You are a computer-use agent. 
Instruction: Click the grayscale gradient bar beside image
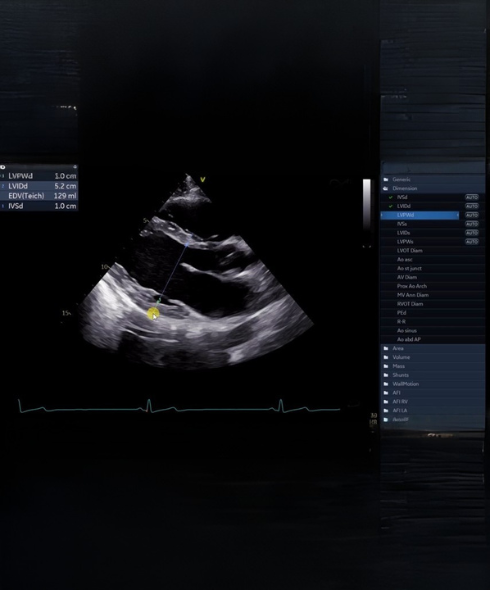point(367,204)
